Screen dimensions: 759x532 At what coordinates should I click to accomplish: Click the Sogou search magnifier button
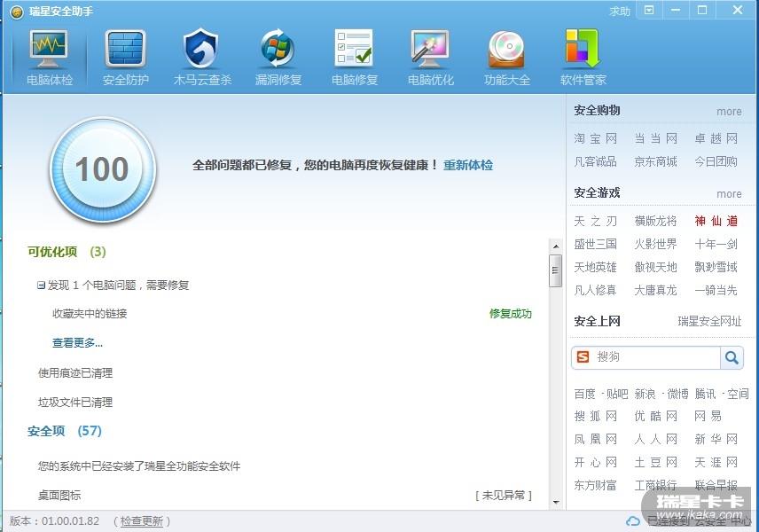coord(732,357)
